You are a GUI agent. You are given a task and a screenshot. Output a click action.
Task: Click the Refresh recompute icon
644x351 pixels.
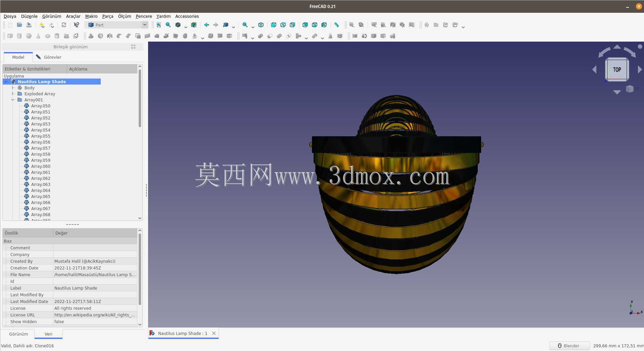coord(64,25)
